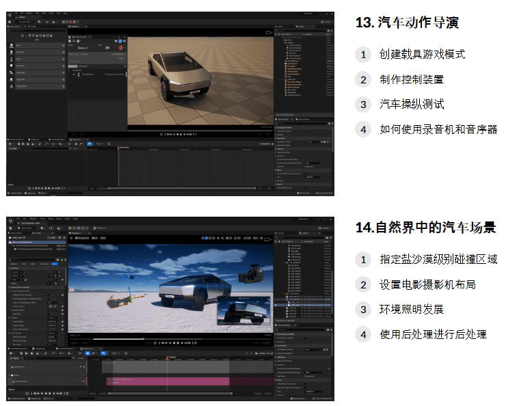Click play in the top sequencer transport bar
Screen dimensions: 532x406
(x=49, y=188)
